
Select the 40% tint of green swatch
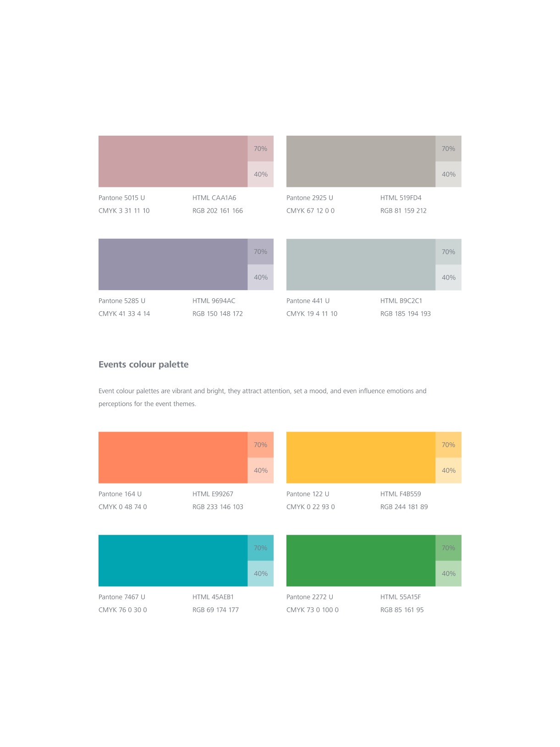coord(449,573)
